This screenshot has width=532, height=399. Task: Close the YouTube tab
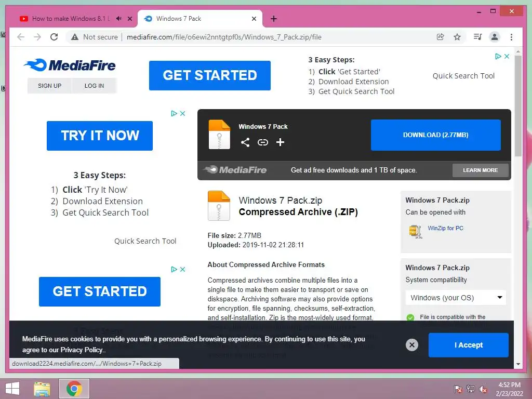(x=129, y=19)
